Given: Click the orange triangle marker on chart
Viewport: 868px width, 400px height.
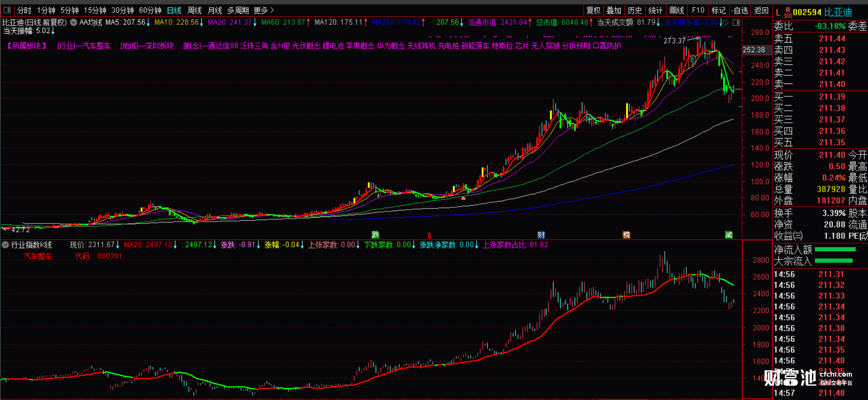Looking at the screenshot, I should (463, 198).
